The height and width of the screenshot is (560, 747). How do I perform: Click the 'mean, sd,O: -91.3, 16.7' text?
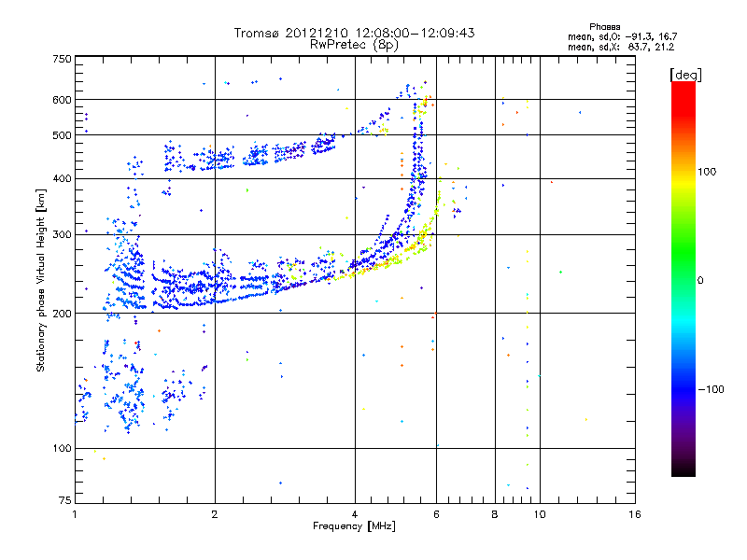(622, 36)
